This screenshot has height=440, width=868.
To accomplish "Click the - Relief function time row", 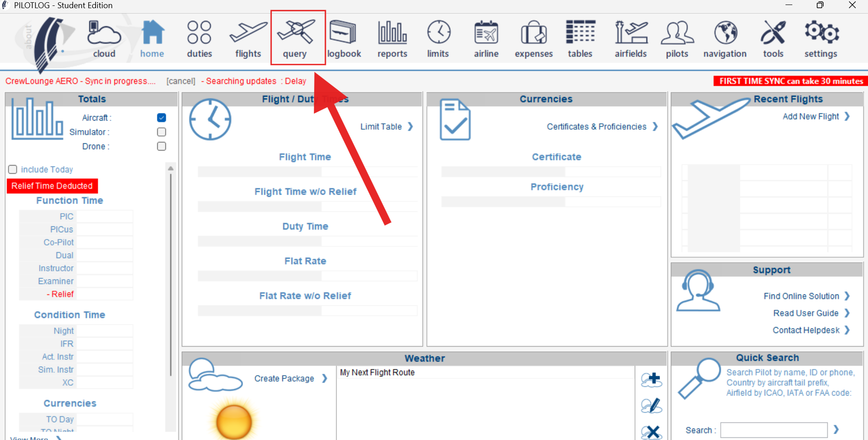I will (76, 294).
